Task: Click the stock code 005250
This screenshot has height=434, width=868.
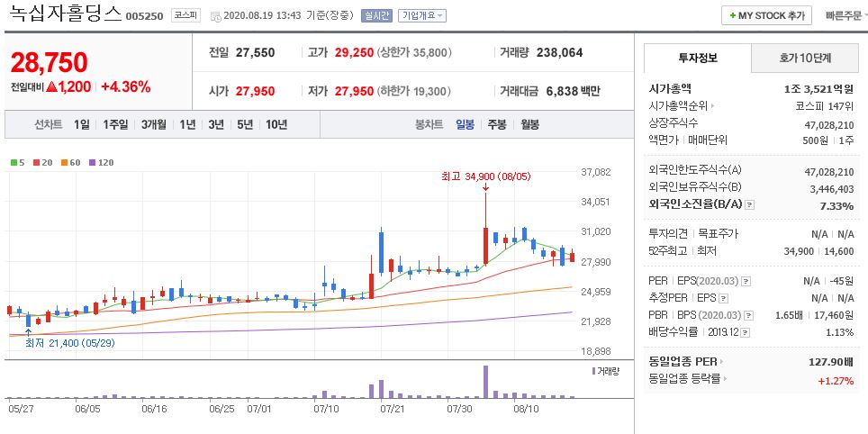Action: pyautogui.click(x=144, y=16)
